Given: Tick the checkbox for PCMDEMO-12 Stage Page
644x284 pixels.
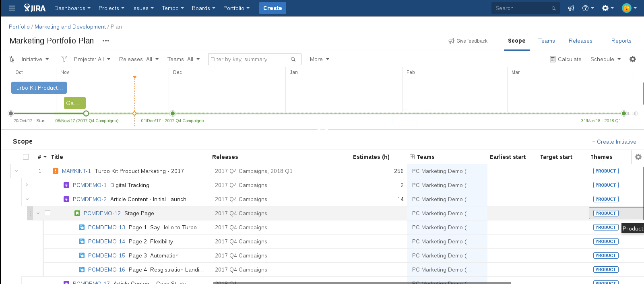Looking at the screenshot, I should point(47,213).
